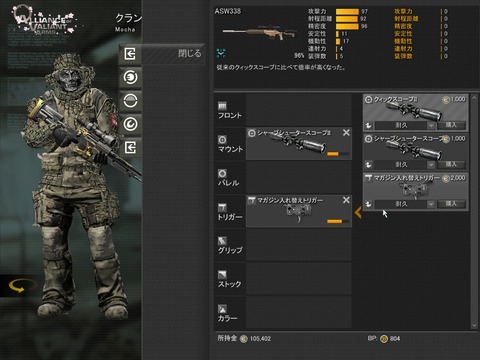Click the half-filled circle icon
The width and height of the screenshot is (480, 360).
130,100
